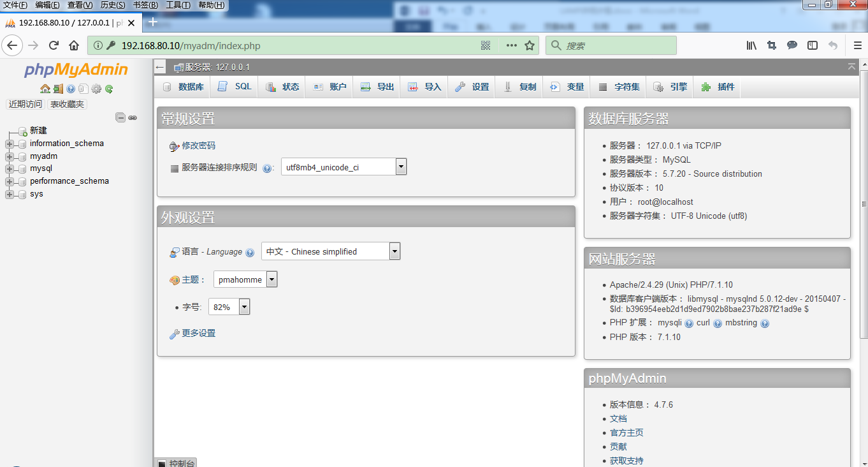Click help icon next to 服务器连接排序规则

(267, 168)
